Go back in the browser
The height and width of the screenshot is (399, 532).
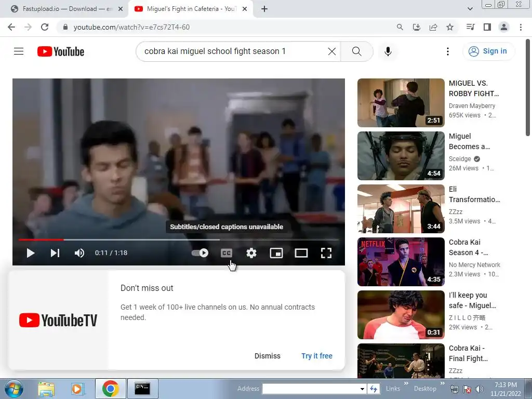(11, 27)
